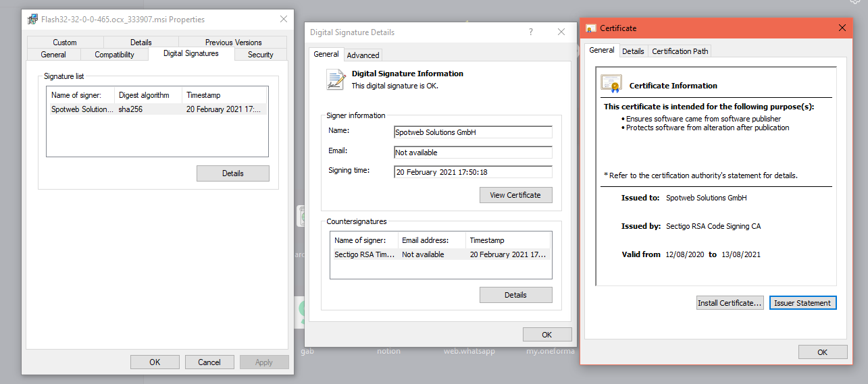Click the 'Digest algorithm' column header
Screen dimensions: 868x384
[149, 95]
